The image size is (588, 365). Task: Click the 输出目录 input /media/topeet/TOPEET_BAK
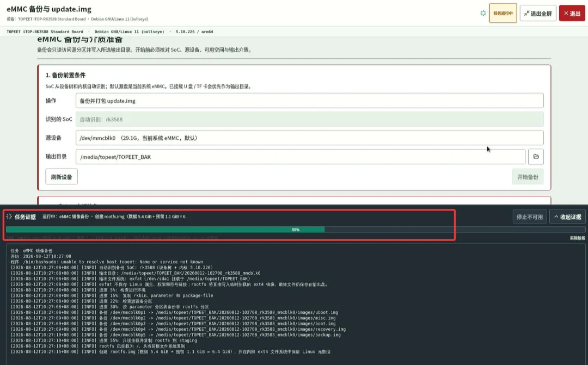[301, 157]
